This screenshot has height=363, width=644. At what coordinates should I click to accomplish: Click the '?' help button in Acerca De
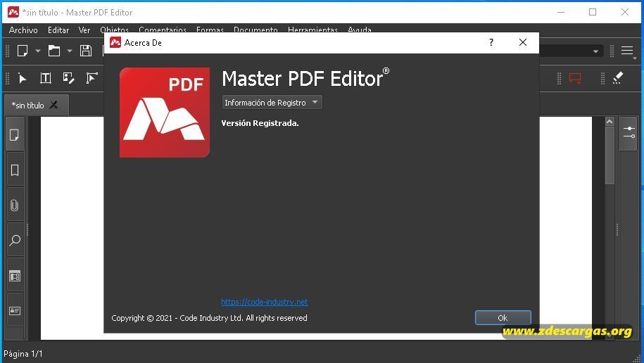[x=491, y=42]
